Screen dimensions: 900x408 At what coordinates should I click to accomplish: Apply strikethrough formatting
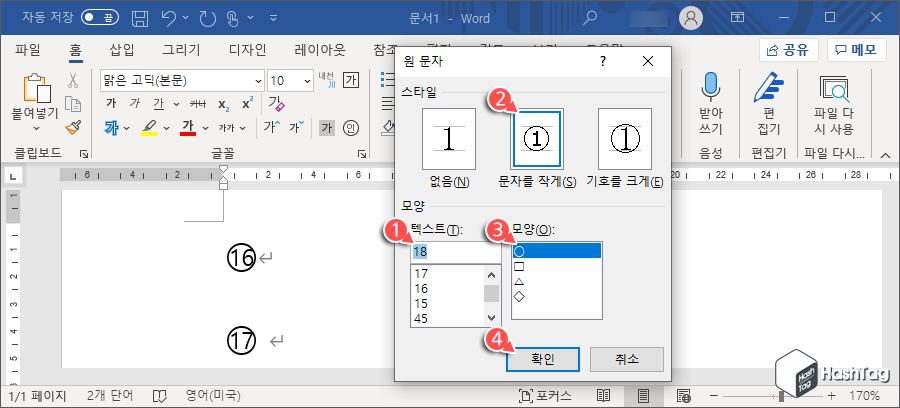tap(198, 104)
